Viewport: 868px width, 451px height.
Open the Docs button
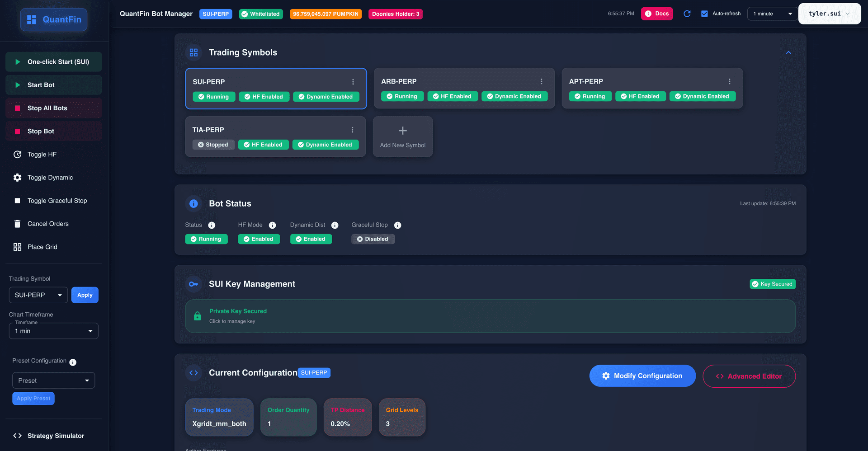(657, 14)
